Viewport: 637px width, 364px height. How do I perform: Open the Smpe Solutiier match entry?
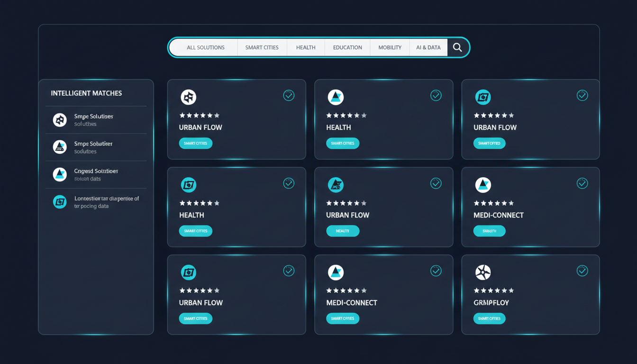tap(96, 147)
